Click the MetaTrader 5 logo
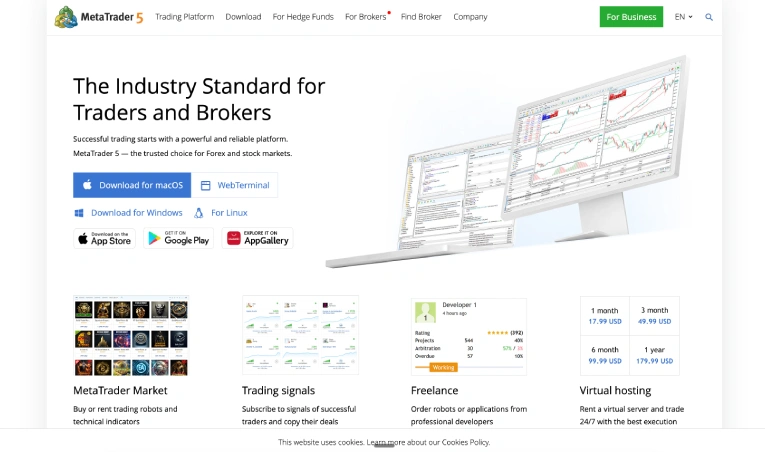765x452 pixels. click(x=99, y=17)
